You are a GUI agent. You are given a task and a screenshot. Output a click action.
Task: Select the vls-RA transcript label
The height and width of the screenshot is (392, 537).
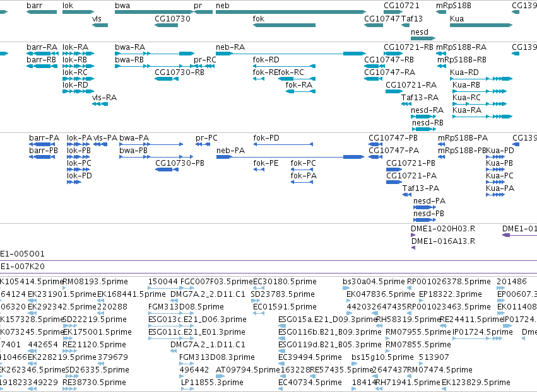(105, 98)
